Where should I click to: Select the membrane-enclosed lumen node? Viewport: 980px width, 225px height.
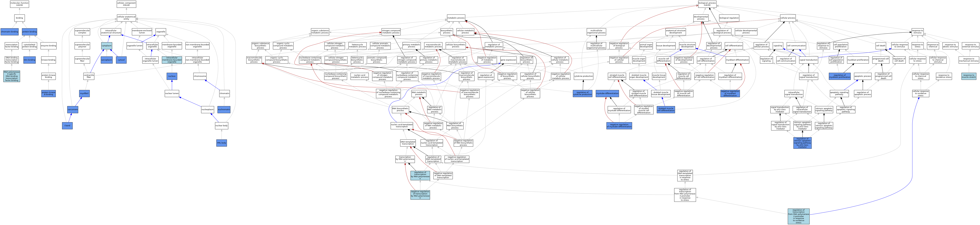(x=142, y=32)
